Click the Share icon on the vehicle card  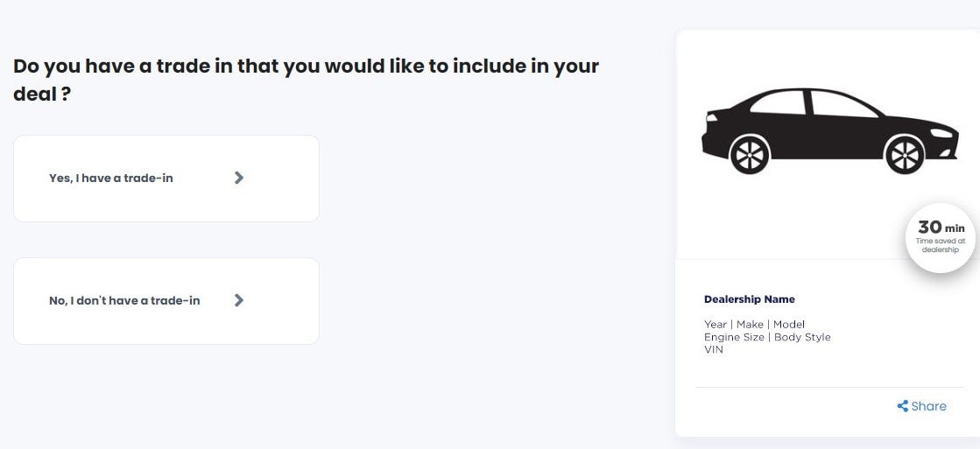(x=902, y=406)
